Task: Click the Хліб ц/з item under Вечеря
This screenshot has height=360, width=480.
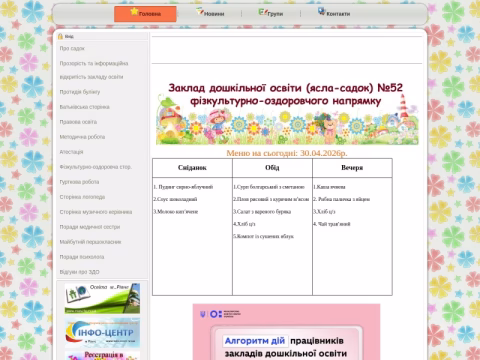Action: pos(324,212)
